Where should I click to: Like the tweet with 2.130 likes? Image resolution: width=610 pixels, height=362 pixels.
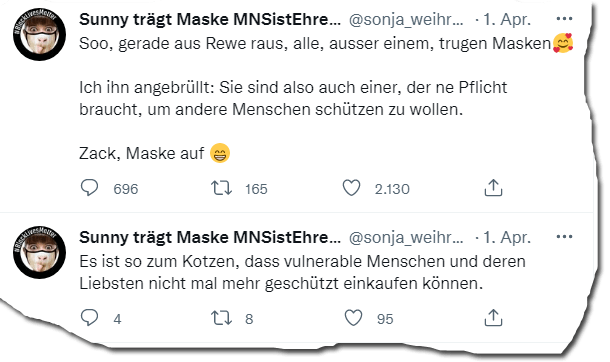(351, 188)
